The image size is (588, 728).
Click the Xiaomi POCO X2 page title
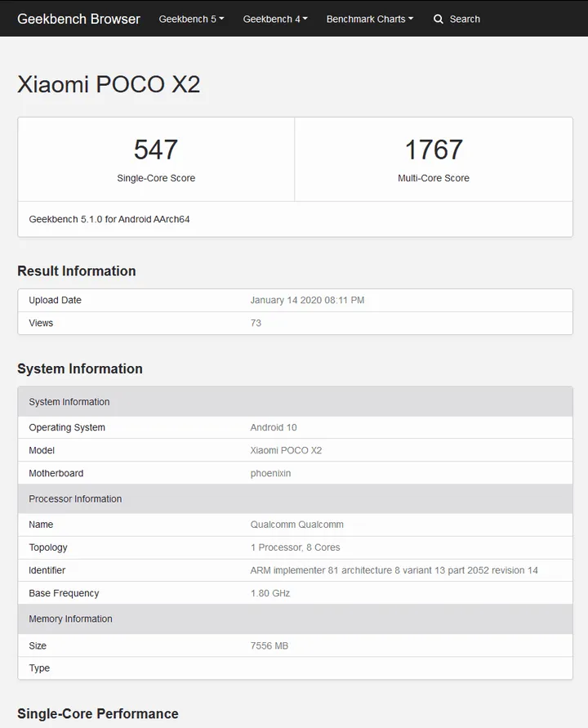click(x=109, y=84)
